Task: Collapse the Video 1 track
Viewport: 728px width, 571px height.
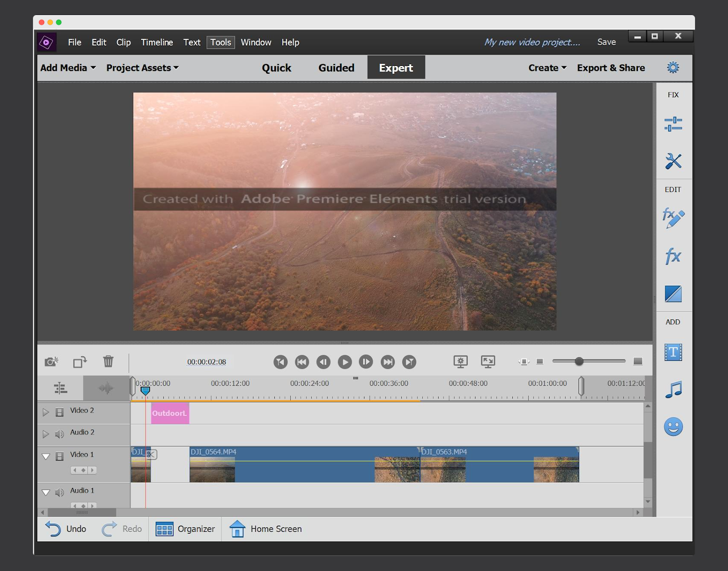Action: (46, 456)
